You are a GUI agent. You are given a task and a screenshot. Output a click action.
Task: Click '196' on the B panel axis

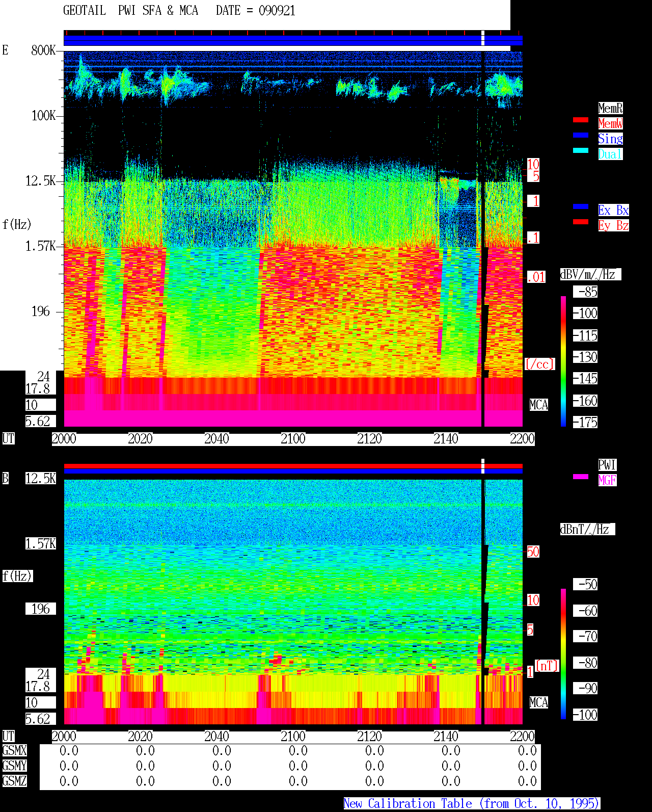(41, 609)
